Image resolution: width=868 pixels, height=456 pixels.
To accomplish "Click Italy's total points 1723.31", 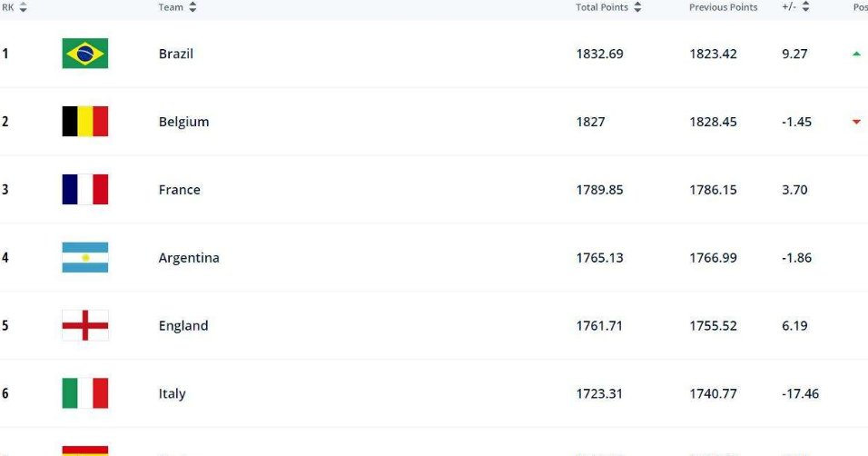I will tap(599, 393).
